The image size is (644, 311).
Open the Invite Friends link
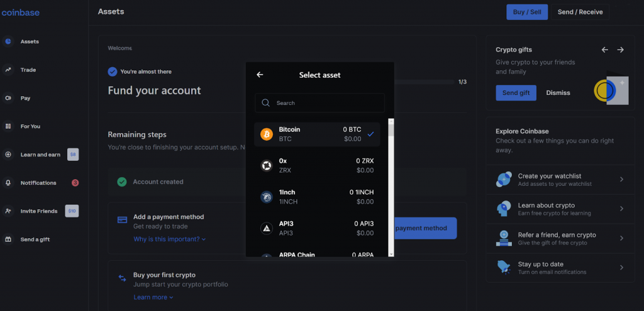(39, 211)
